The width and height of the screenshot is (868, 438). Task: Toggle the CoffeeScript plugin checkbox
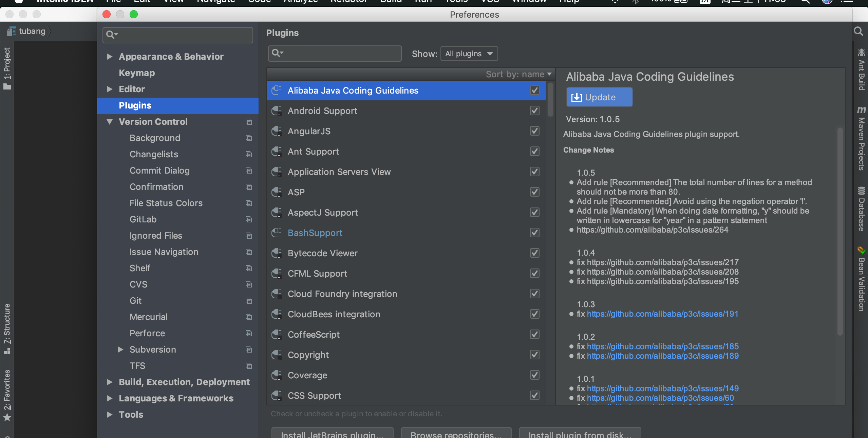tap(534, 335)
